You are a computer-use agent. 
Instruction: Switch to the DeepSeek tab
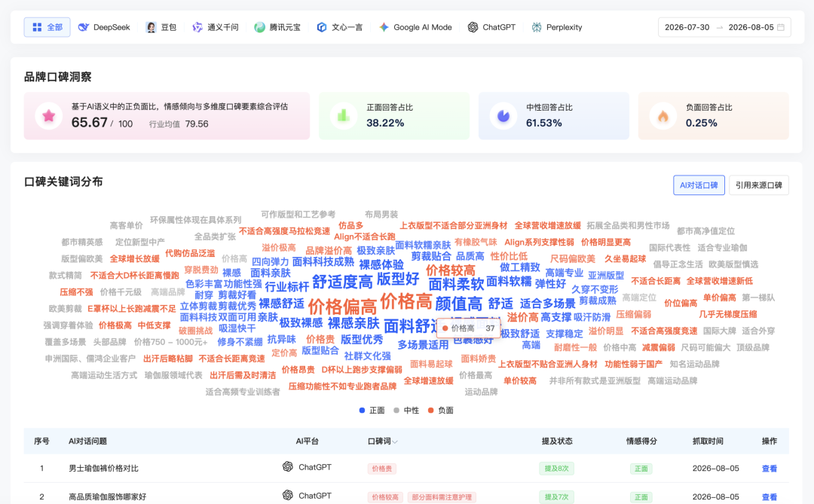pyautogui.click(x=104, y=27)
